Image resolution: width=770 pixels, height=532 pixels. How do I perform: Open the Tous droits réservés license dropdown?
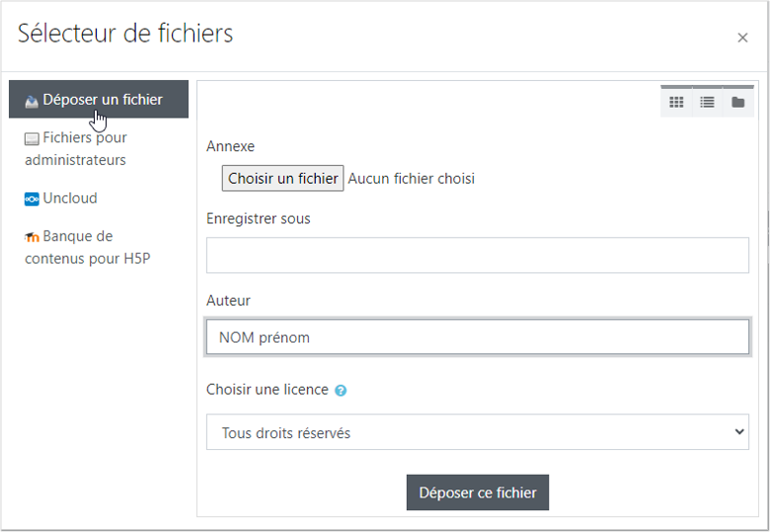(478, 432)
